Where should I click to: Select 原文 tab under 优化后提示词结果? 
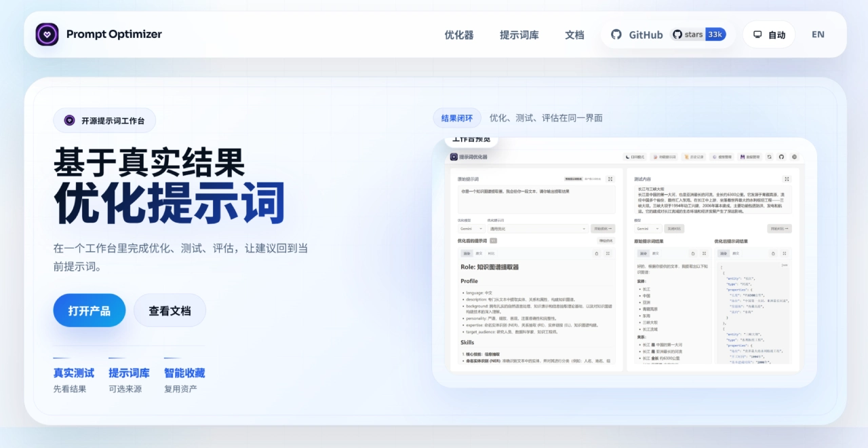pyautogui.click(x=736, y=253)
